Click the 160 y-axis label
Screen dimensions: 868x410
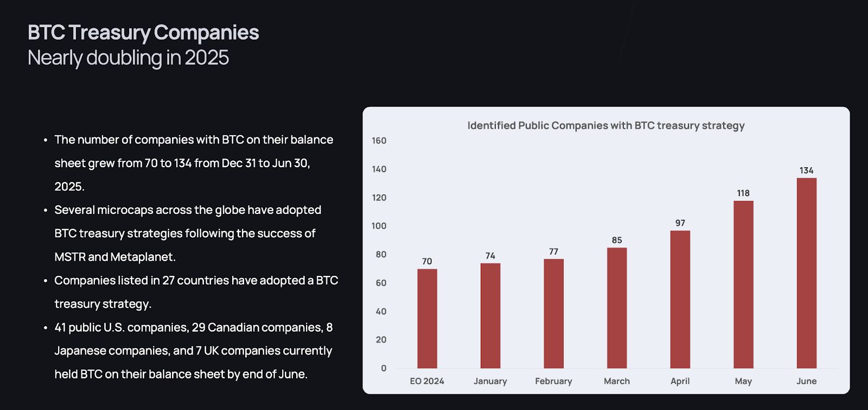379,141
